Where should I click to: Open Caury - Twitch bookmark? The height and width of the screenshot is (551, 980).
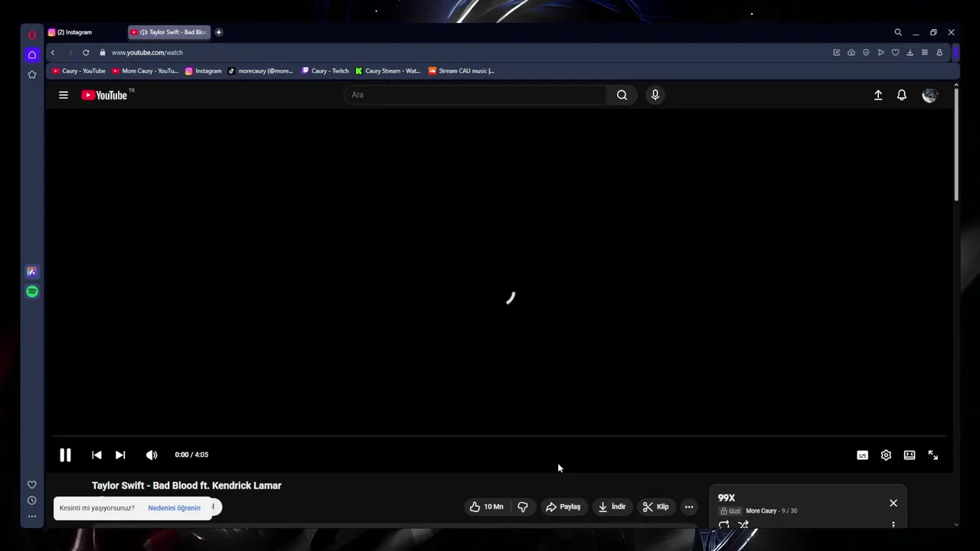tap(325, 71)
